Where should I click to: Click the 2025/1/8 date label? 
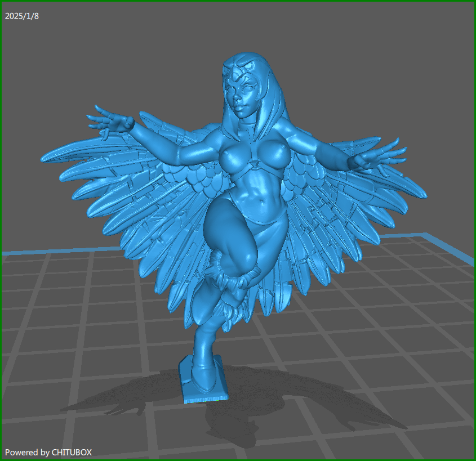[x=22, y=16]
